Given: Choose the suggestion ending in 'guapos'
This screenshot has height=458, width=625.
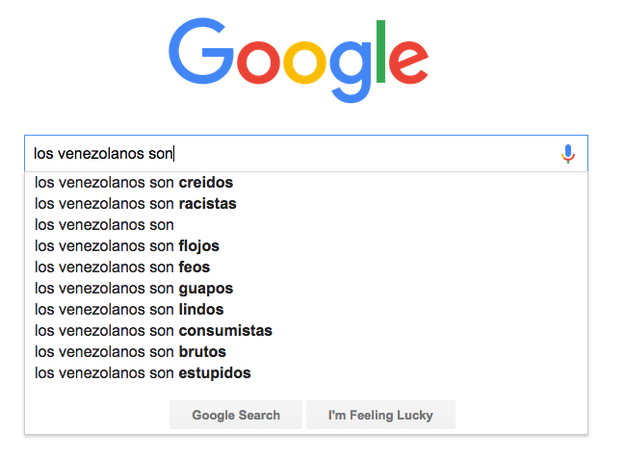Looking at the screenshot, I should point(306,288).
